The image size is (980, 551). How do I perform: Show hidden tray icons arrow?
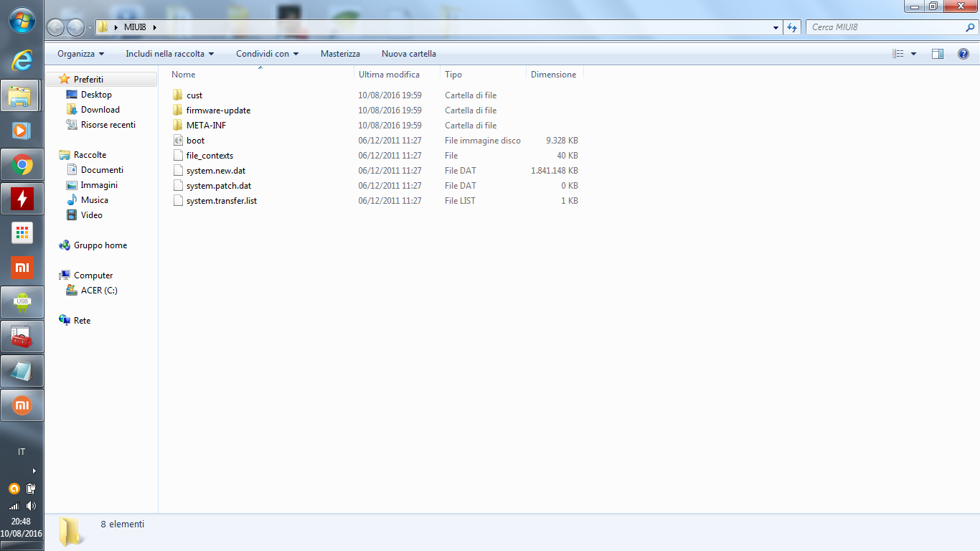click(34, 471)
